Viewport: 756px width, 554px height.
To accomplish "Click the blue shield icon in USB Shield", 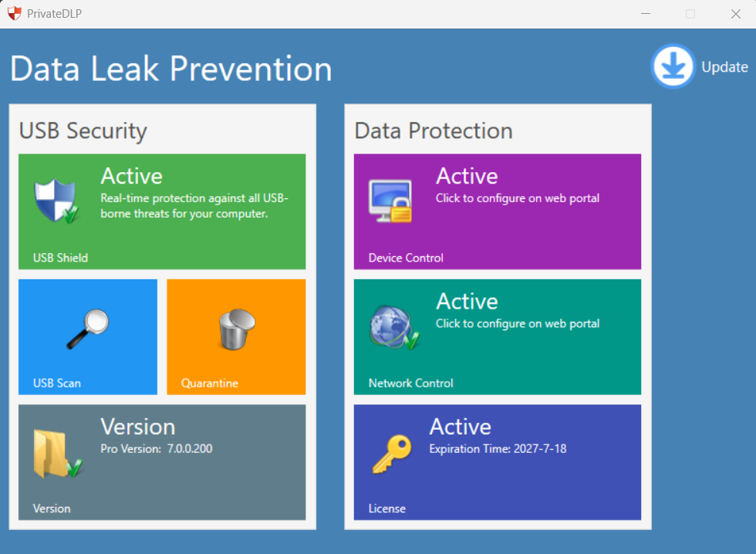I will [56, 201].
